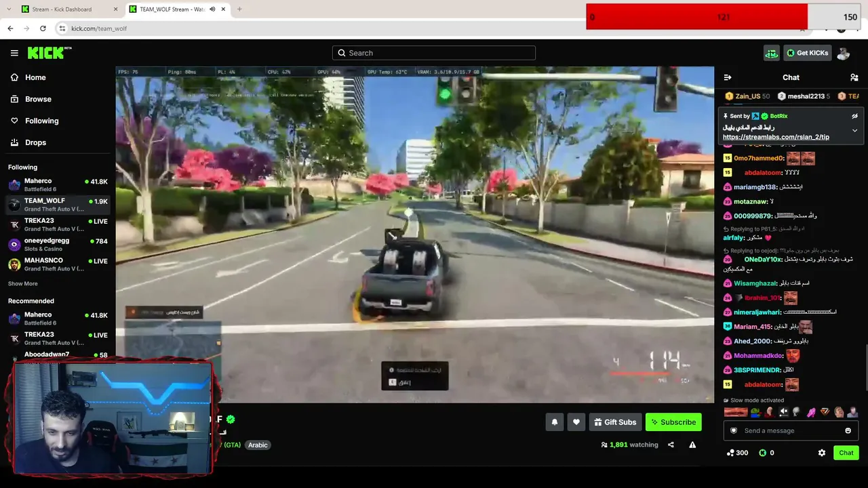The height and width of the screenshot is (488, 868).
Task: Select TEAM_WOLF in Following list
Action: 58,204
